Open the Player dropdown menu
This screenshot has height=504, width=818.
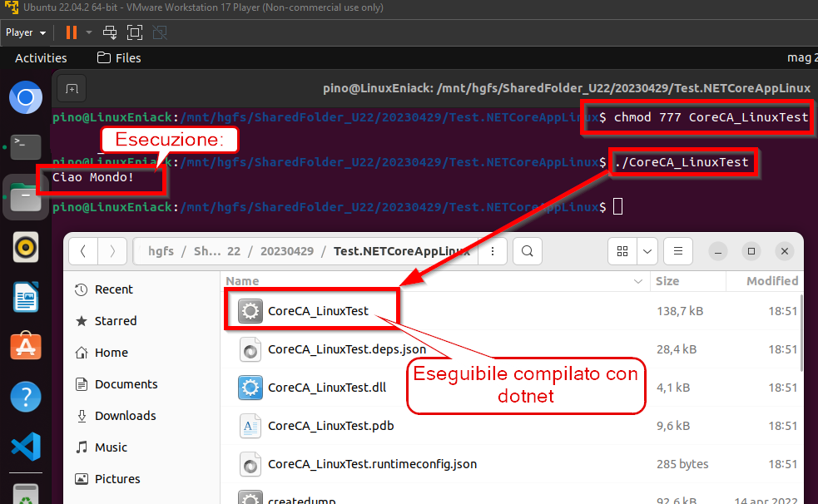point(26,32)
